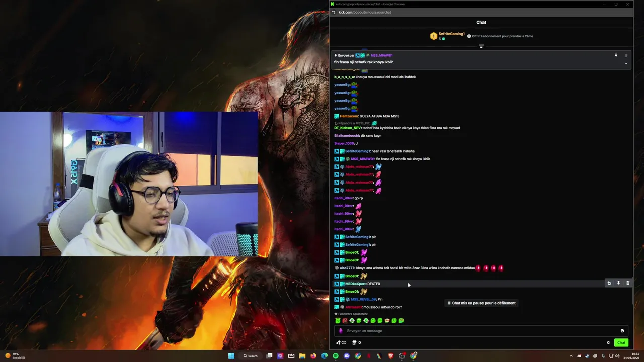Open volume control in system tray
The height and width of the screenshot is (362, 644).
point(617,356)
